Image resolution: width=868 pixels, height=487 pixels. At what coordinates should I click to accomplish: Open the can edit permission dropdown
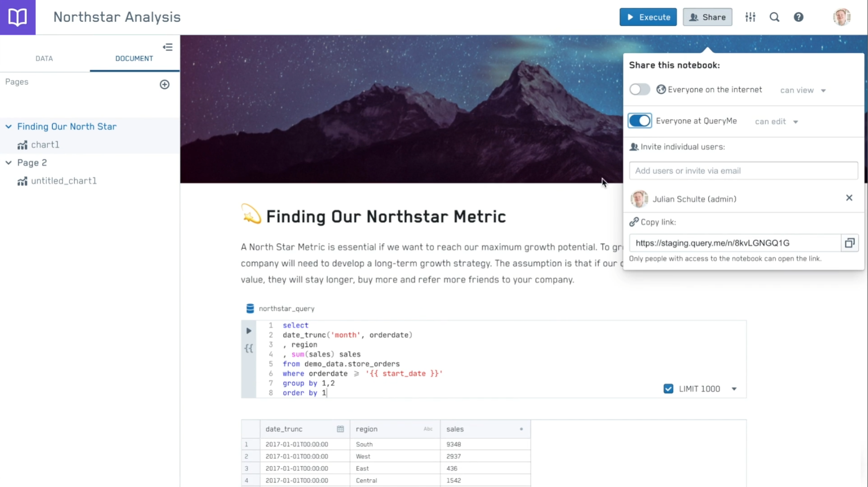click(x=776, y=122)
